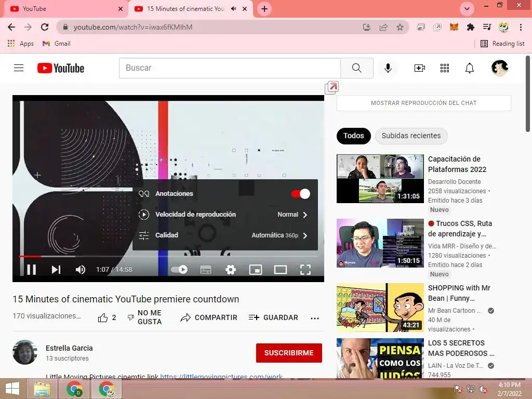Image resolution: width=532 pixels, height=399 pixels.
Task: Mute tab via tab audio speaker icon
Action: (233, 9)
